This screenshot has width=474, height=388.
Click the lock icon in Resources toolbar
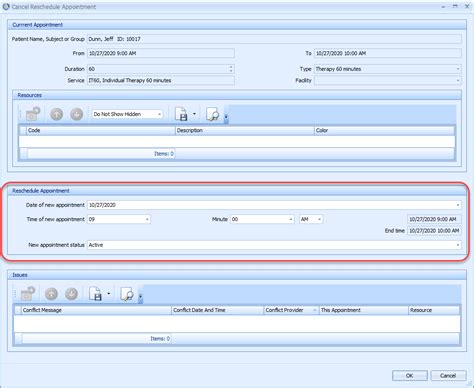pyautogui.click(x=33, y=114)
